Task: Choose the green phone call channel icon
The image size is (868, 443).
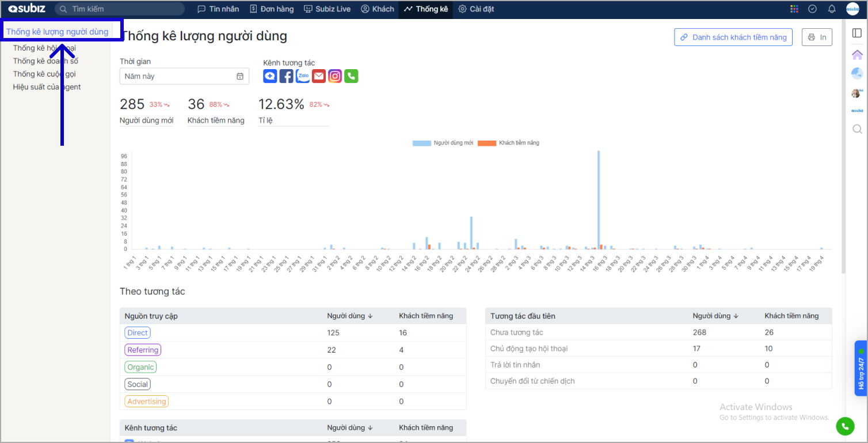Action: pyautogui.click(x=351, y=76)
